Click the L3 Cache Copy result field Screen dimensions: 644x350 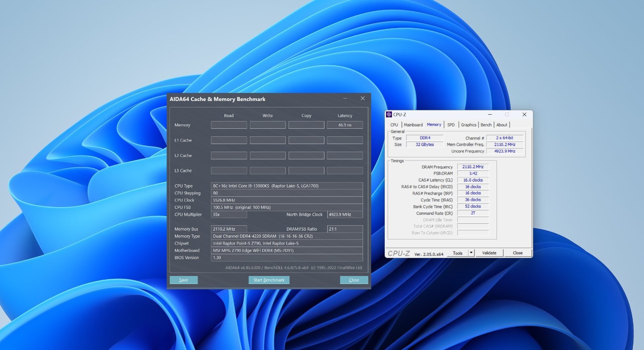[x=306, y=171]
